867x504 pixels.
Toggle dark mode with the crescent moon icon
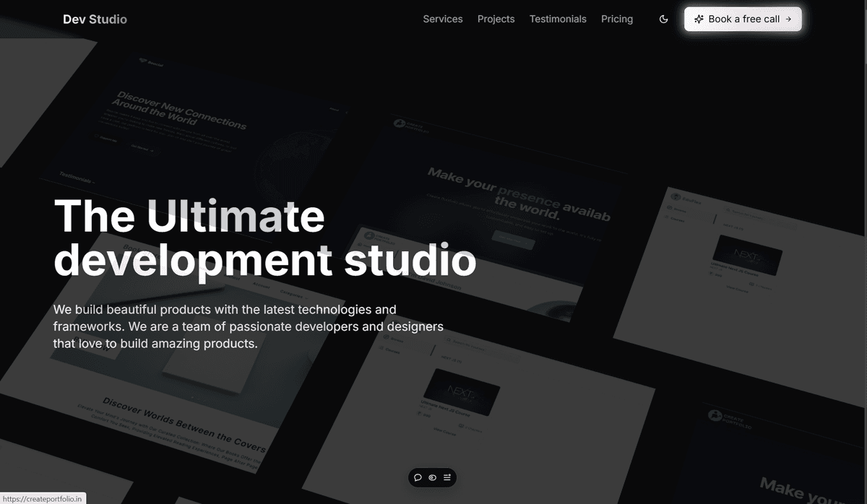[663, 19]
